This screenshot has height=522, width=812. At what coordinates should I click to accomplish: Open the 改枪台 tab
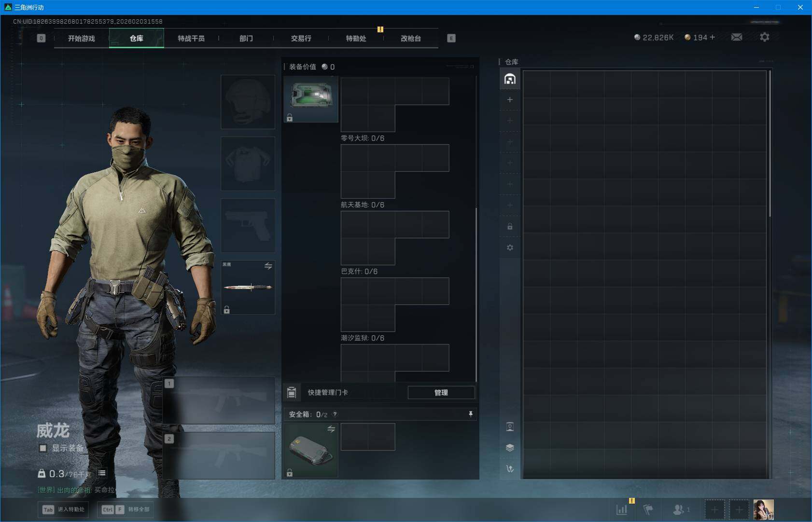point(410,38)
